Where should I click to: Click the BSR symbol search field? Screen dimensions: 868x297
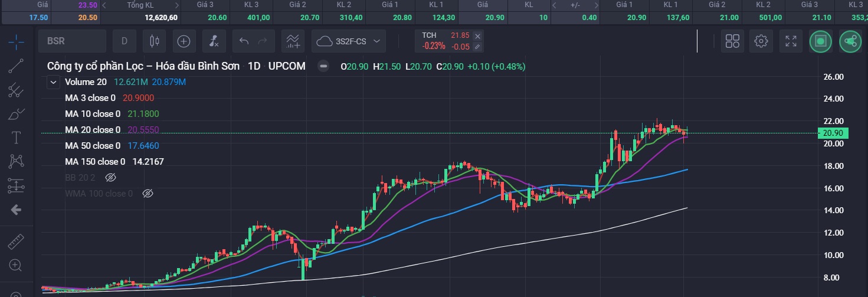pyautogui.click(x=72, y=41)
